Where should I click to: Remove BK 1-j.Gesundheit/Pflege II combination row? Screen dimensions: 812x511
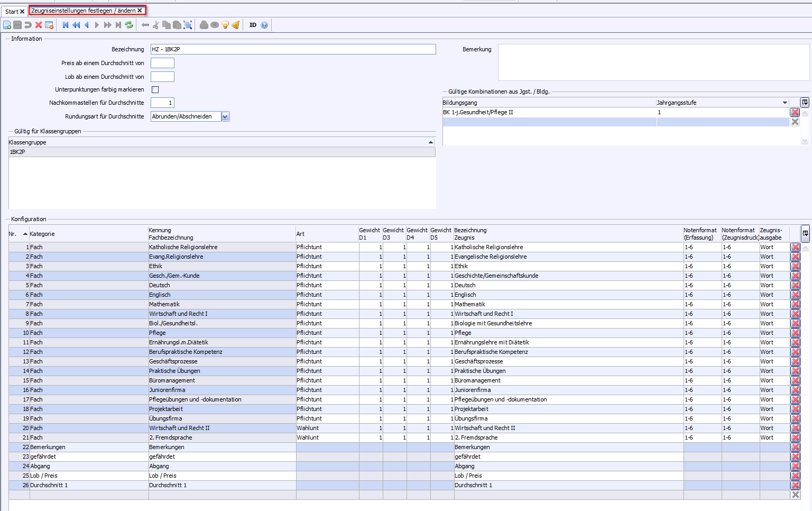795,112
